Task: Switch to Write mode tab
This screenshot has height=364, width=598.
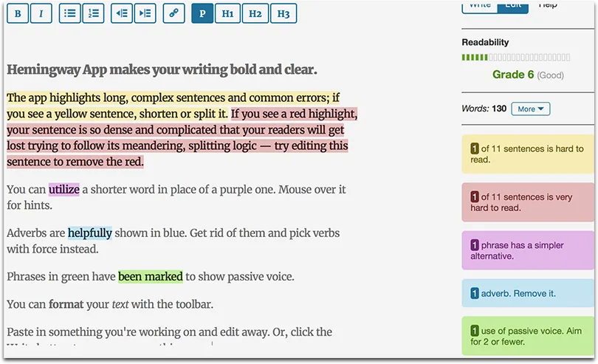Action: click(x=480, y=7)
